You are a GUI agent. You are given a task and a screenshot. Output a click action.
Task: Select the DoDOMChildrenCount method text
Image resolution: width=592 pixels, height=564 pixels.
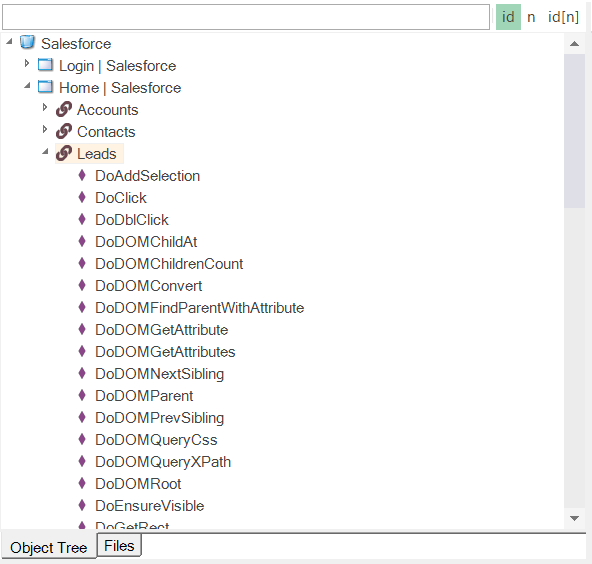click(169, 264)
